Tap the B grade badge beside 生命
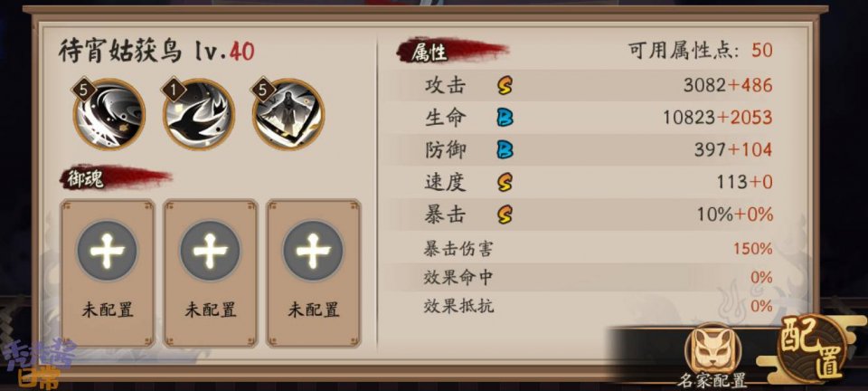 505,118
